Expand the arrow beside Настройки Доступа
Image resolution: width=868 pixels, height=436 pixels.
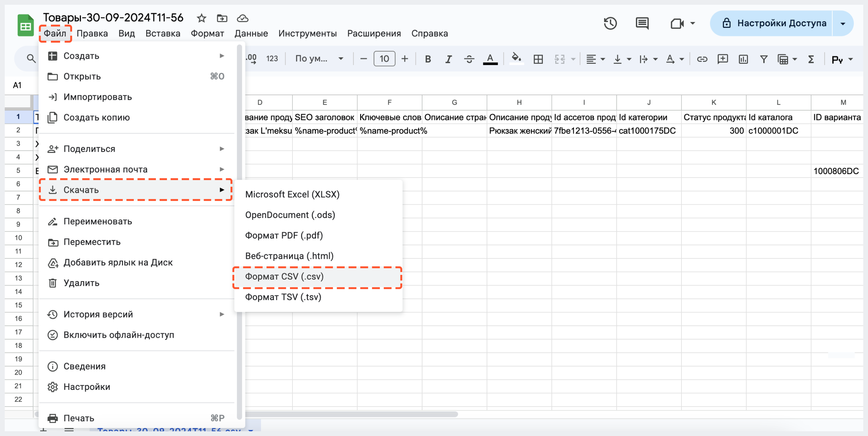843,24
